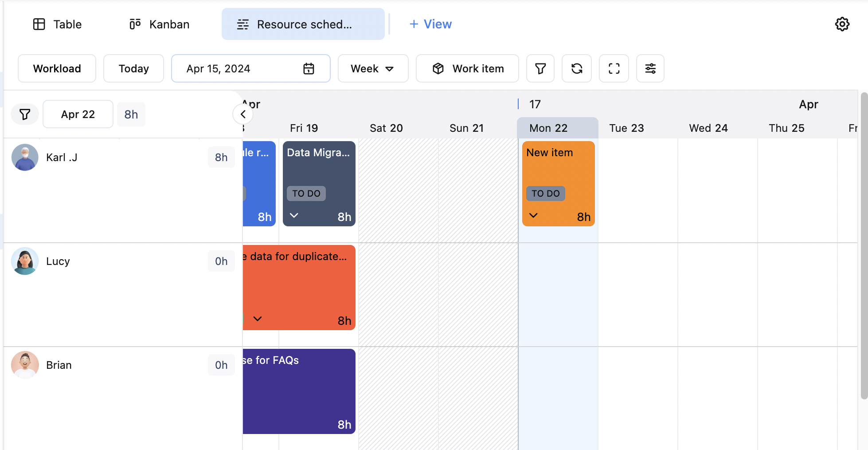Image resolution: width=868 pixels, height=450 pixels.
Task: Click the refresh icon in toolbar
Action: [576, 68]
